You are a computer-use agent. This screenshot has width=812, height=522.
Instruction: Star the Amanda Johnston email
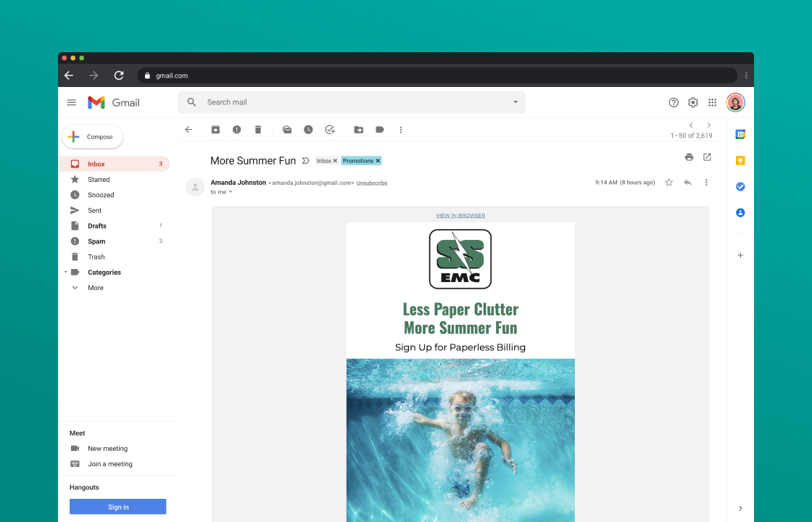coord(668,183)
